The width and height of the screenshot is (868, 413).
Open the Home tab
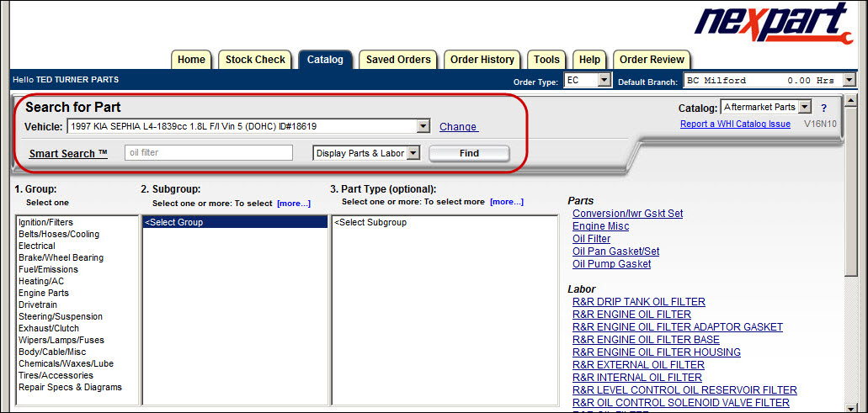191,60
